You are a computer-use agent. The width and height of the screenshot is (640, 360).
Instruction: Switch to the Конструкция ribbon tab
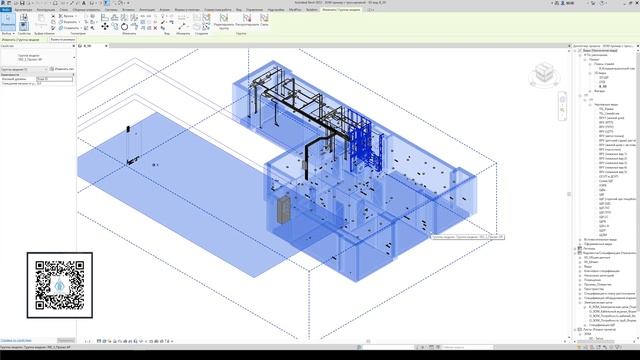(45, 9)
